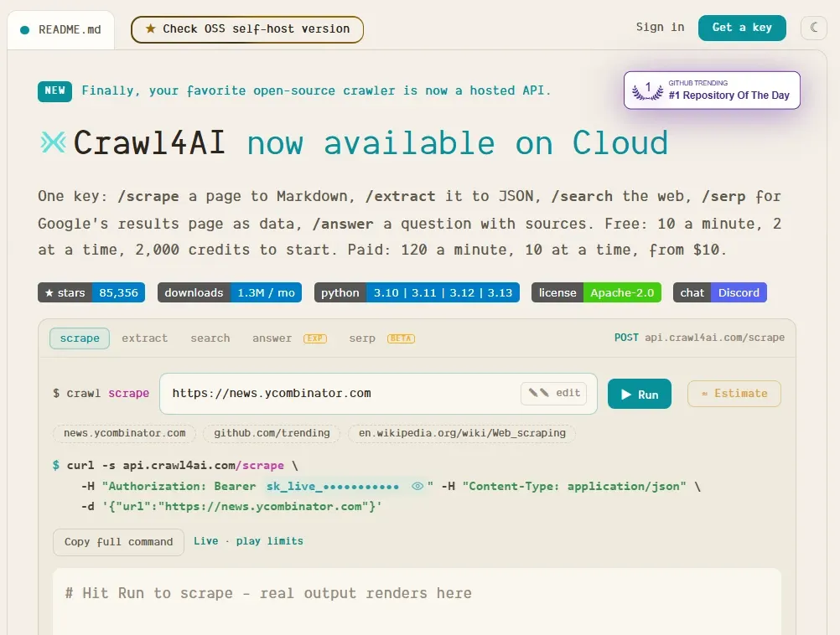Open GitHub Trending Repository Of The Day badge
The image size is (840, 635).
click(x=712, y=90)
